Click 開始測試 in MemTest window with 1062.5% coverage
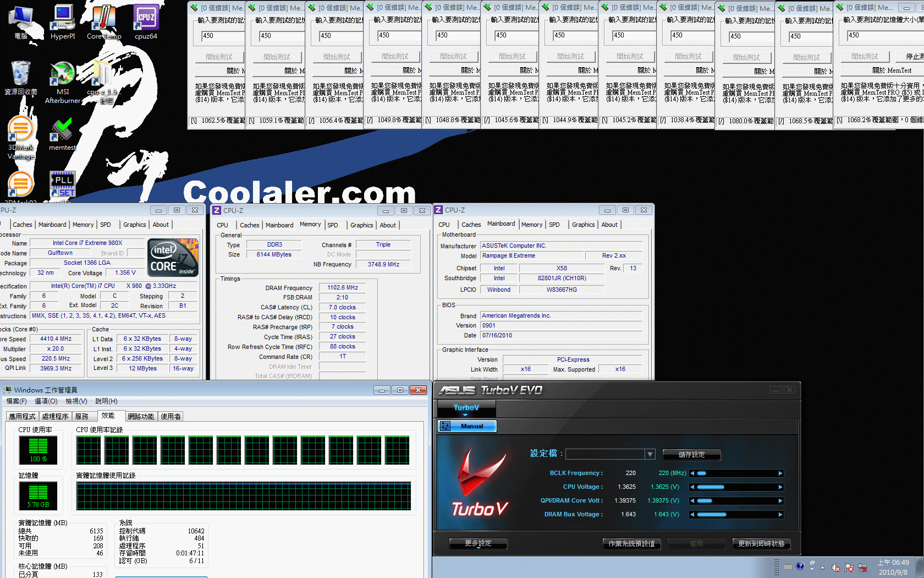The width and height of the screenshot is (924, 578). pyautogui.click(x=219, y=57)
